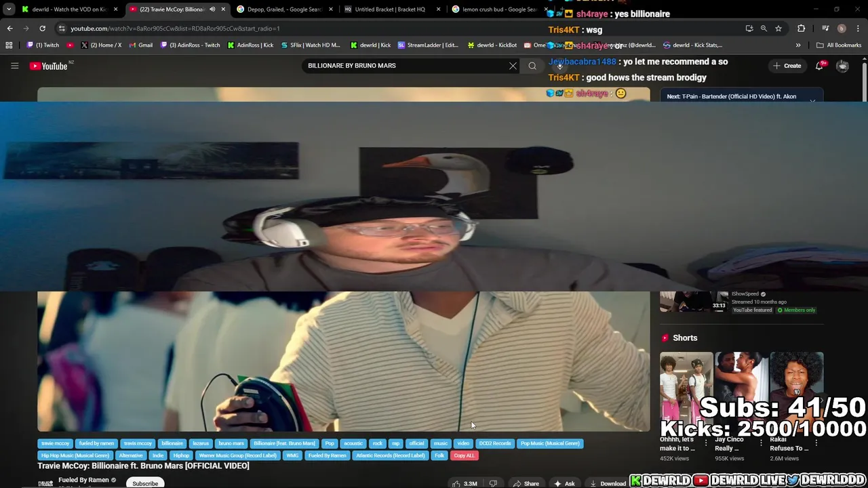
Task: Open dewrld - KickBot bookmark
Action: tap(492, 45)
